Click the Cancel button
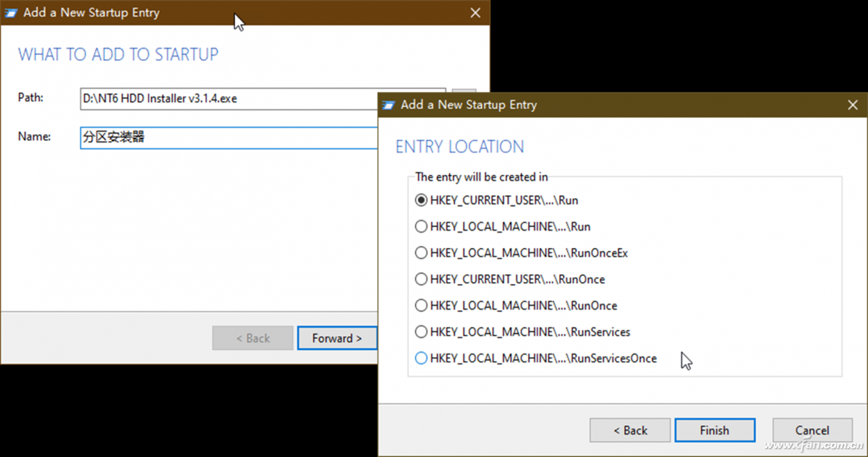 (812, 430)
